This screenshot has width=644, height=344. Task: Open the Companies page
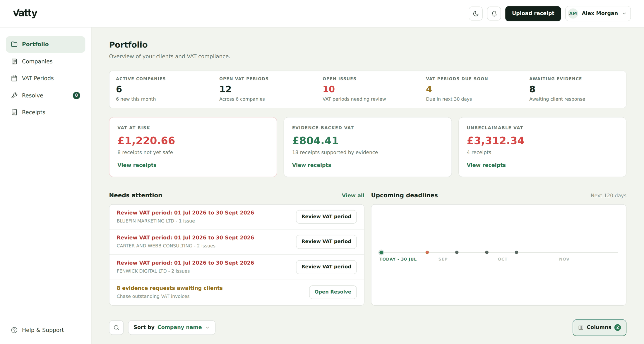[x=46, y=61]
